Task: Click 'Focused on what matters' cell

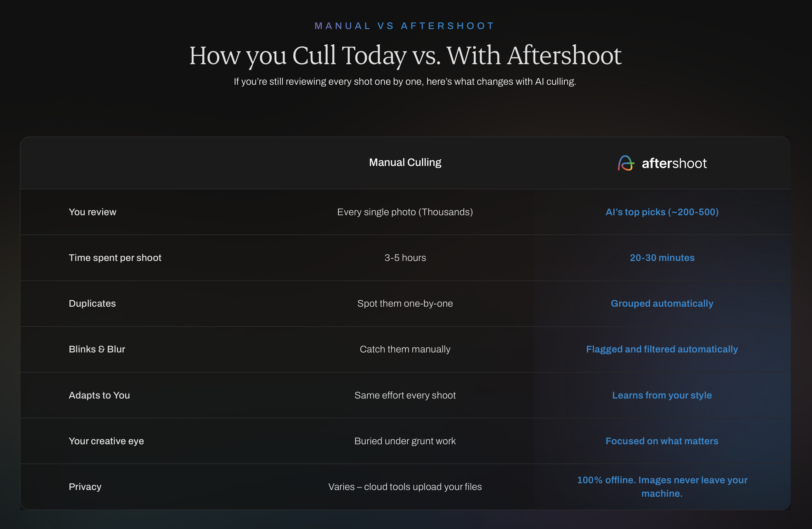Action: coord(662,441)
